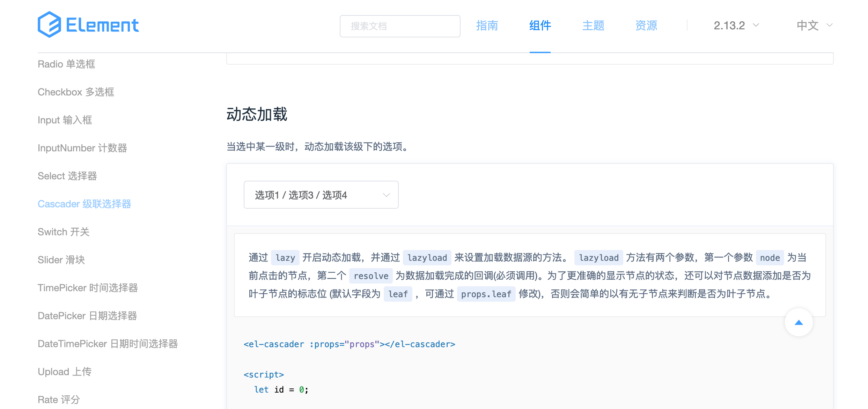The image size is (868, 409).
Task: Go to InputNumber 计数器 page
Action: click(x=82, y=148)
